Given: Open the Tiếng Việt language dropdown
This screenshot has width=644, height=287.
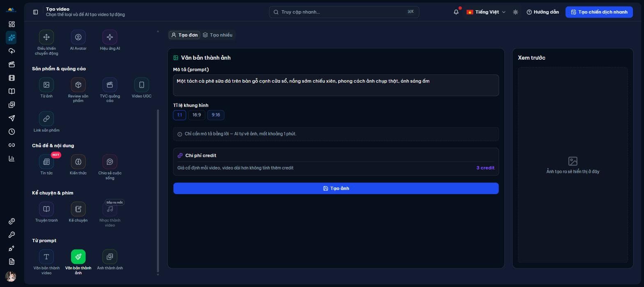Looking at the screenshot, I should (486, 12).
